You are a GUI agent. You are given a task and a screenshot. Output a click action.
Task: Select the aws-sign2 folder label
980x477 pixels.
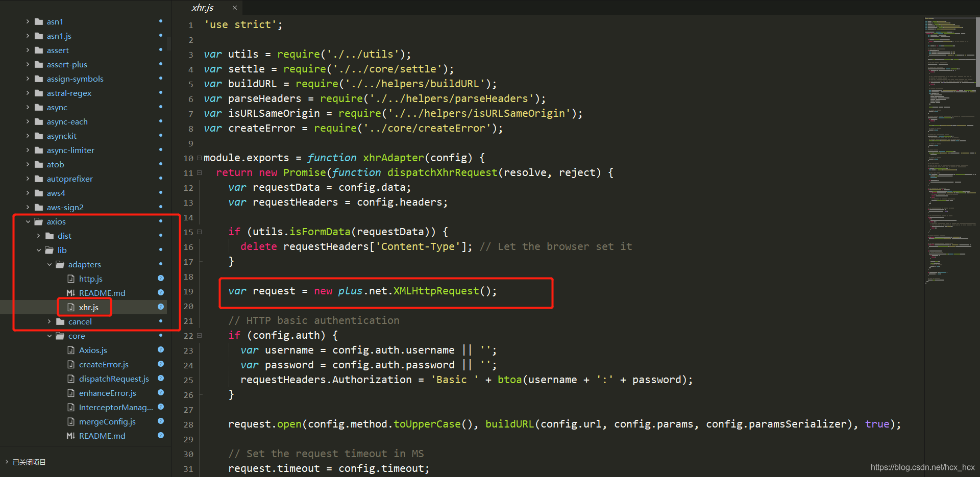65,207
